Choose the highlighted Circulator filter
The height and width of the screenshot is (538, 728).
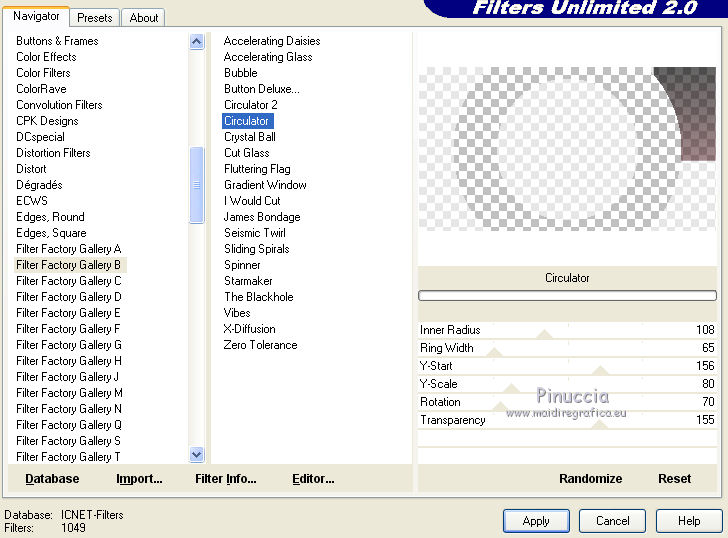coord(247,121)
